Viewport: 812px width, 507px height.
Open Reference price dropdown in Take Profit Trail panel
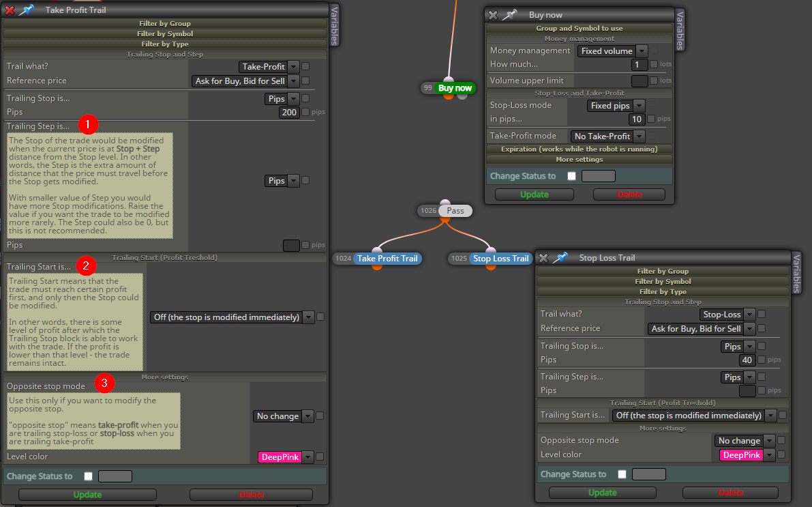point(245,81)
